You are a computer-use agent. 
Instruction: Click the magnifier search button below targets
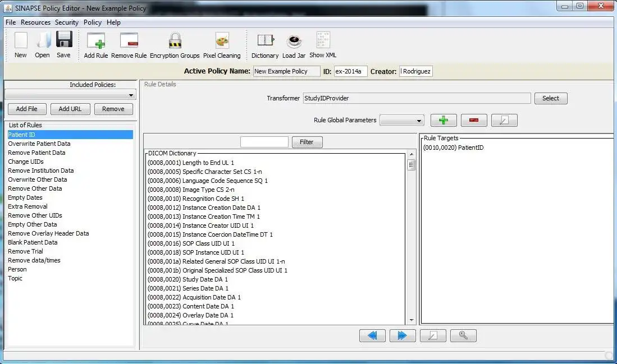[463, 336]
